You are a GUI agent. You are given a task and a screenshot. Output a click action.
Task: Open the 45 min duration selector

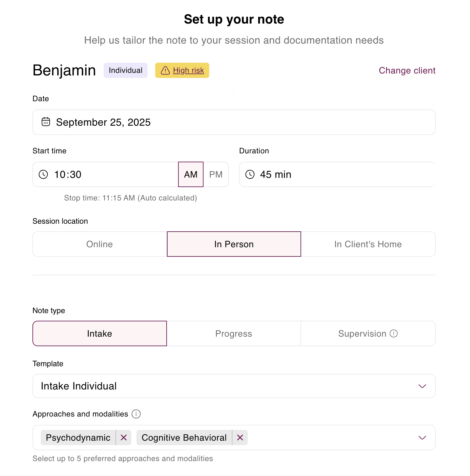(337, 174)
